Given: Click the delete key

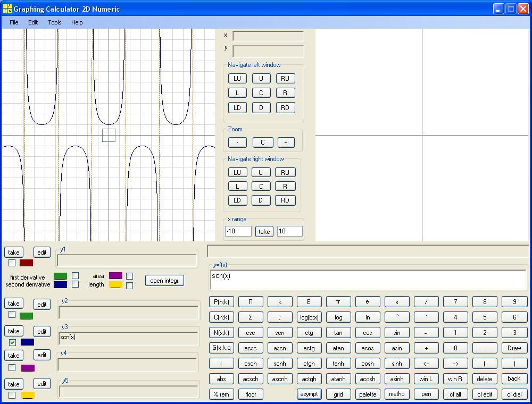Looking at the screenshot, I should [x=485, y=379].
